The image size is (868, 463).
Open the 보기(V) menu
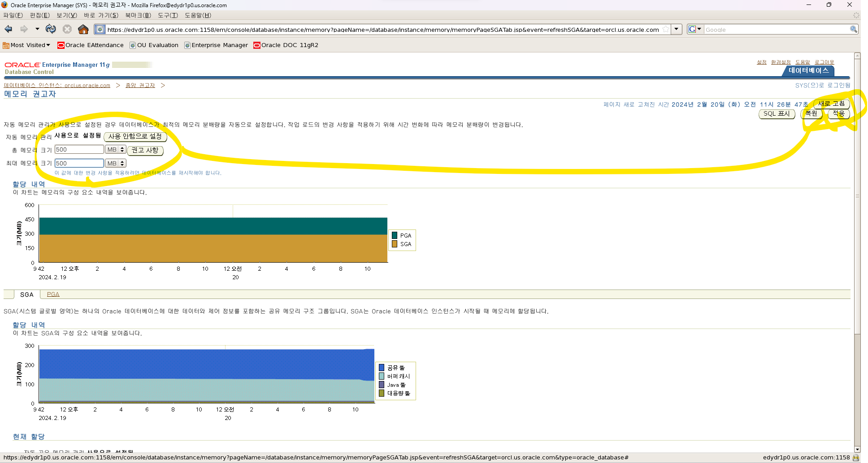pyautogui.click(x=67, y=15)
